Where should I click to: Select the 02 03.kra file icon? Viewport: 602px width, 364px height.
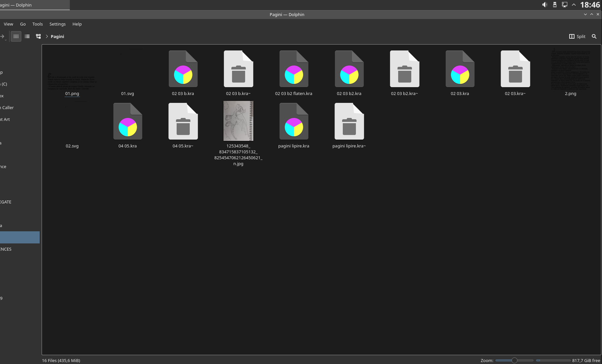460,69
